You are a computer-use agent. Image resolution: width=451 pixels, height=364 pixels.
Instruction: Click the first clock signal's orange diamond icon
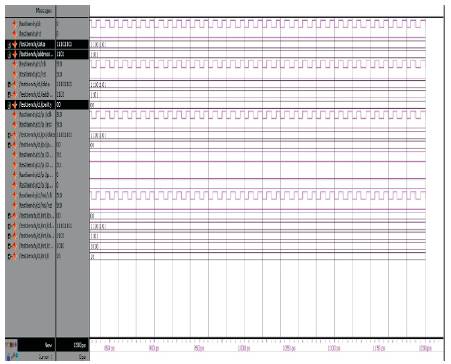tap(14, 24)
